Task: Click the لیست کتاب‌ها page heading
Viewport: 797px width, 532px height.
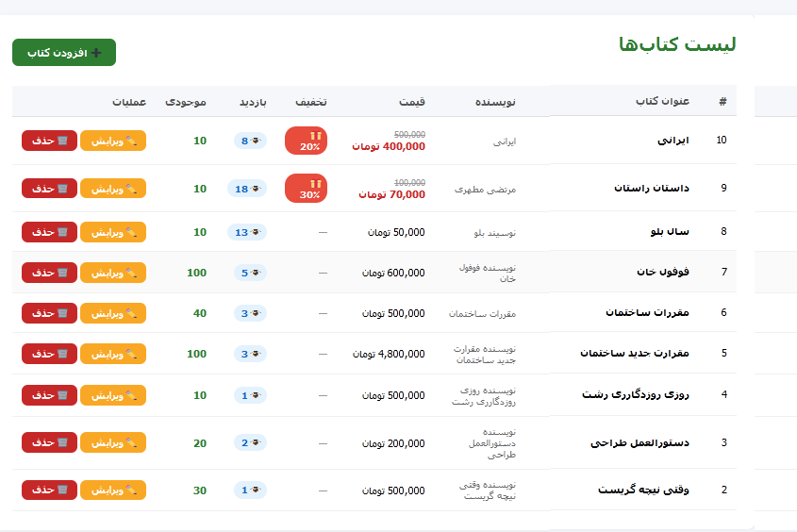Action: coord(677,44)
